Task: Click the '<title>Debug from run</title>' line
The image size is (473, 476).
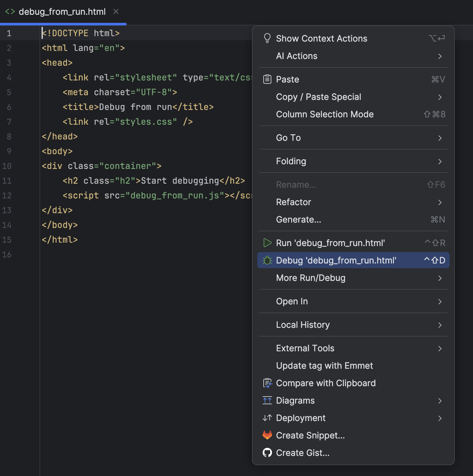Action: click(138, 107)
